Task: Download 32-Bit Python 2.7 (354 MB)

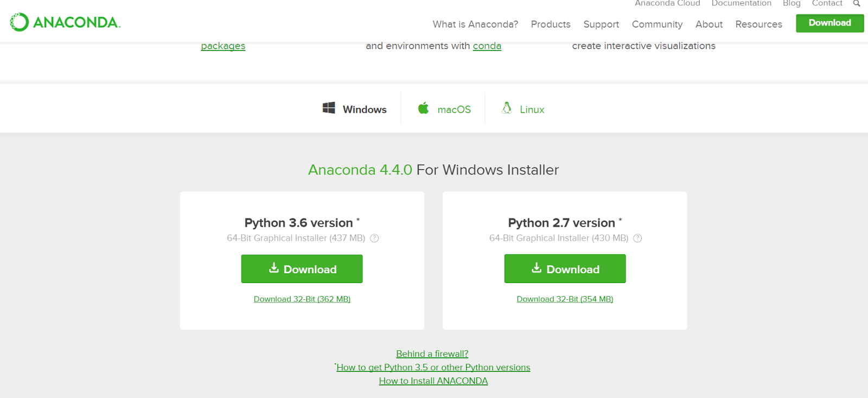Action: (x=565, y=299)
